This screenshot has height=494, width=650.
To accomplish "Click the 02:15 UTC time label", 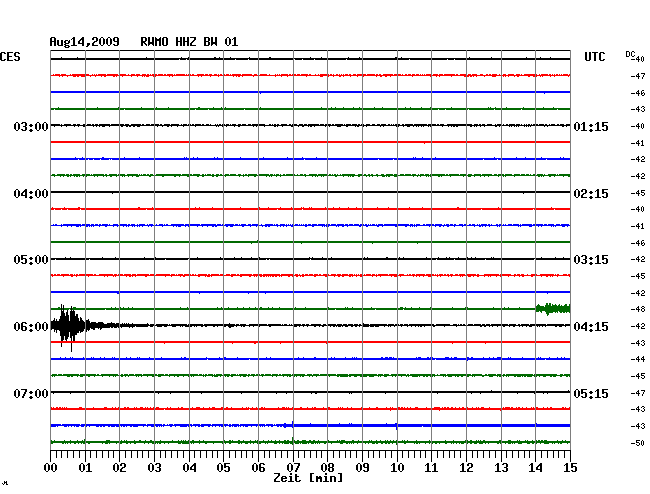I will click(x=591, y=194).
